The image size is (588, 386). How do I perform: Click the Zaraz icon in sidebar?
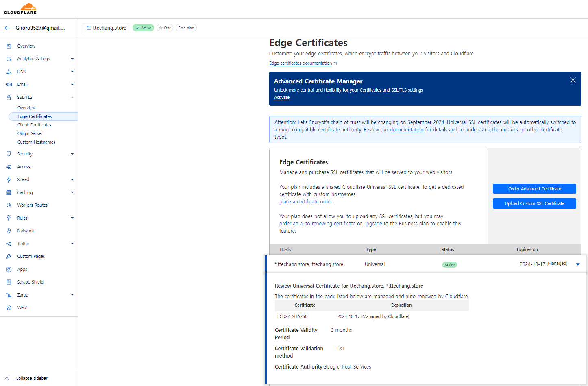point(9,295)
